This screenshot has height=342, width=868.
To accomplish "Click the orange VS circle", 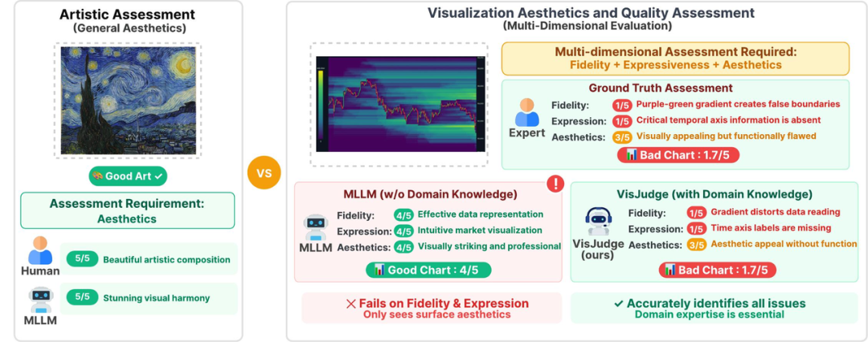I will [264, 173].
